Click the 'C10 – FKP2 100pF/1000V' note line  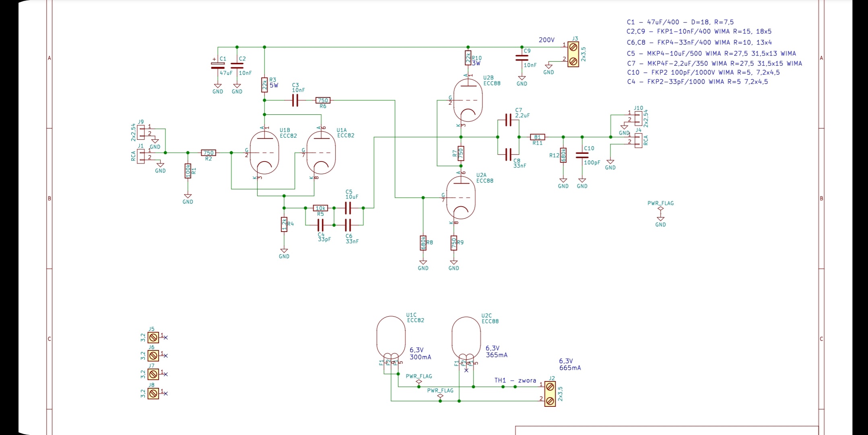(703, 72)
